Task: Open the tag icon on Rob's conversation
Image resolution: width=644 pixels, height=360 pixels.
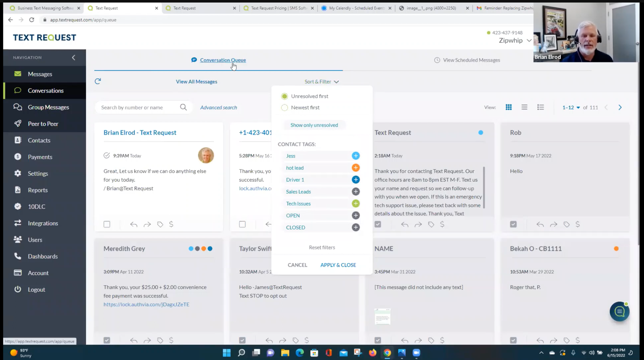Action: click(567, 224)
